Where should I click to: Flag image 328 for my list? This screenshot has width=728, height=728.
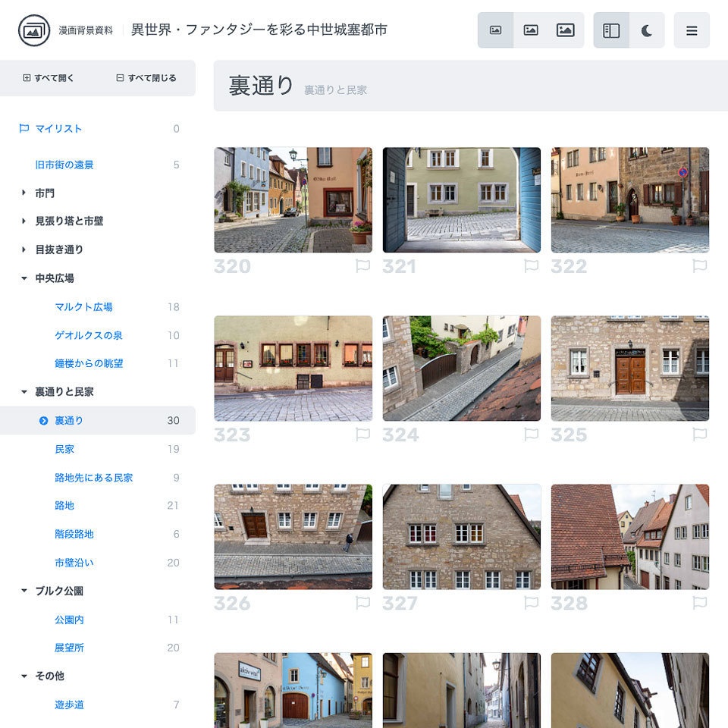[x=700, y=603]
